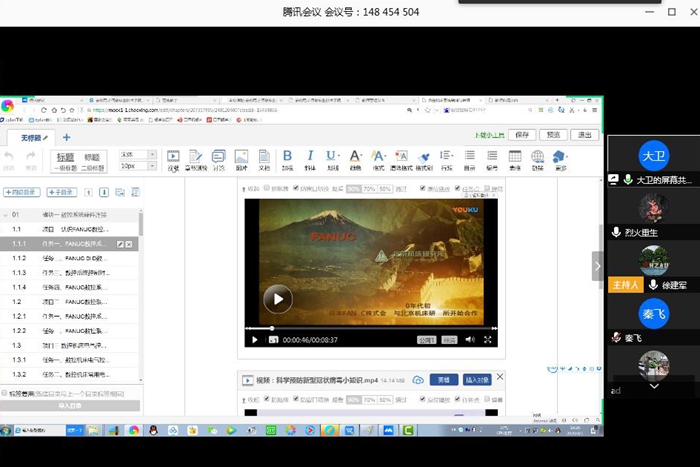Add a new tab with plus icon
Viewport: 700px width, 467px height.
[x=67, y=138]
